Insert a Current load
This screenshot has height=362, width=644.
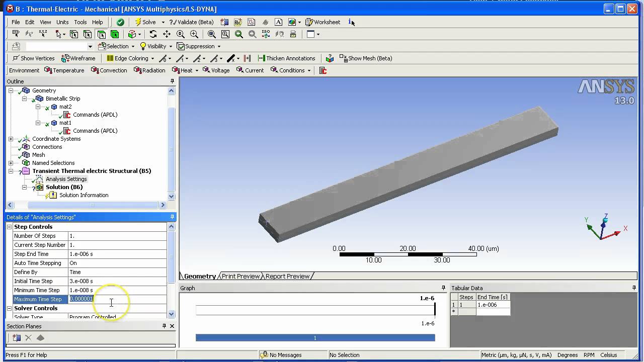[250, 70]
